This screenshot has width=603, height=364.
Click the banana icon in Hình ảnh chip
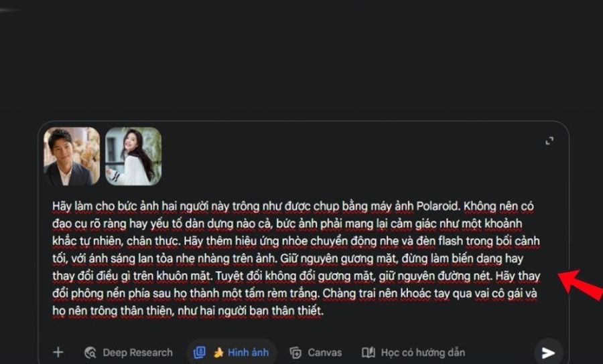click(219, 353)
